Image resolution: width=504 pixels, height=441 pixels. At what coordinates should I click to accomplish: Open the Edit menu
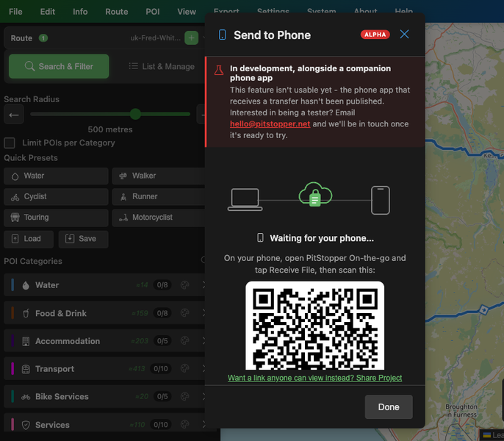(48, 12)
